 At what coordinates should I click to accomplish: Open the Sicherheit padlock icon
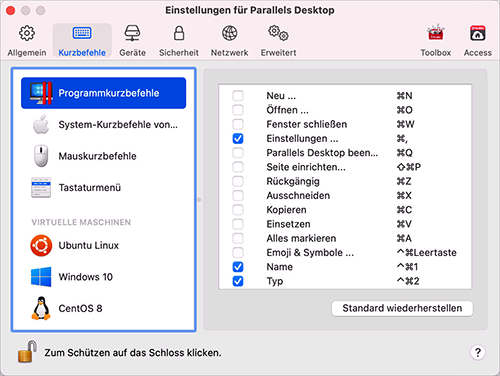pos(179,33)
